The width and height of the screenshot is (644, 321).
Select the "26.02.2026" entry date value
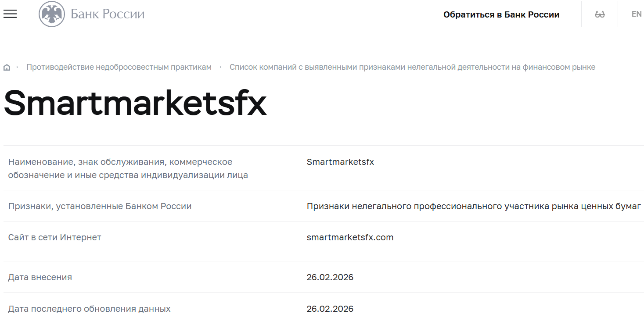point(330,277)
